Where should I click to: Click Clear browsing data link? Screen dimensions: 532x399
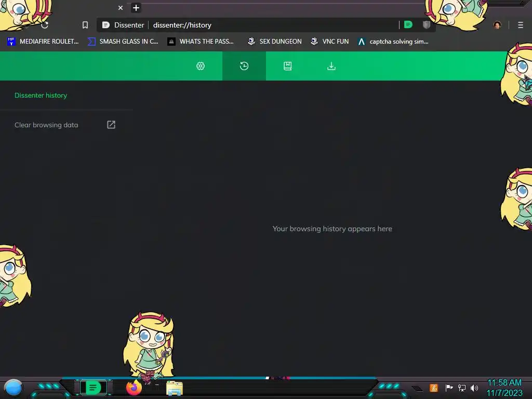(46, 125)
